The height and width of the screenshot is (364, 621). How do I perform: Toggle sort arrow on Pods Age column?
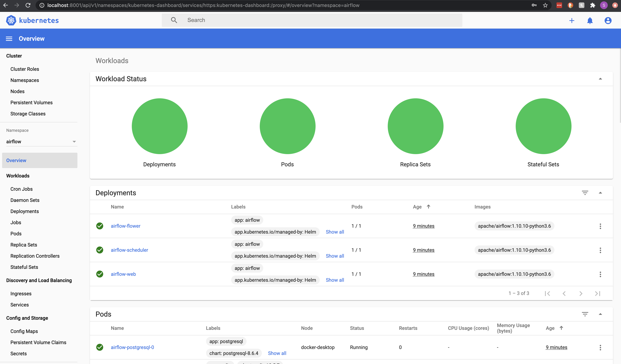(x=561, y=328)
